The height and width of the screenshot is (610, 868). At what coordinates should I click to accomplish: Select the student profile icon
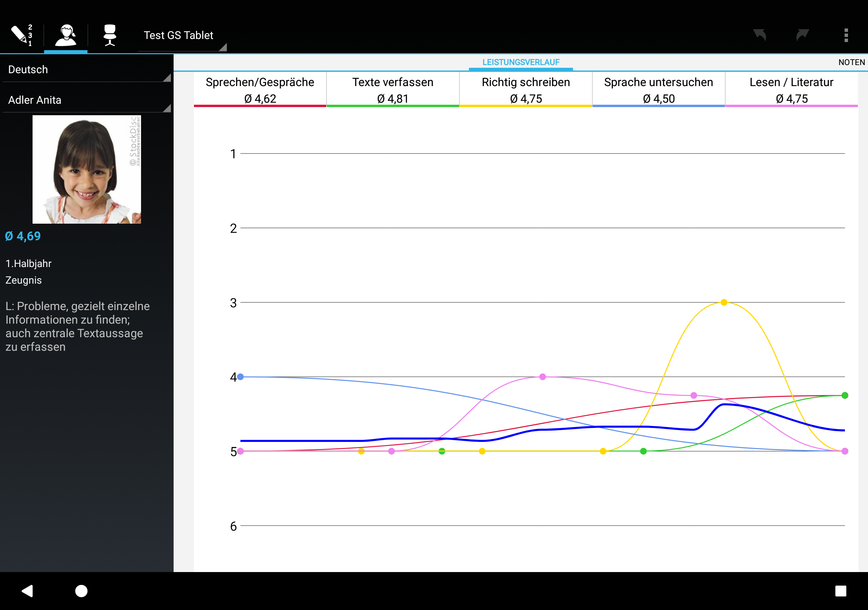66,35
